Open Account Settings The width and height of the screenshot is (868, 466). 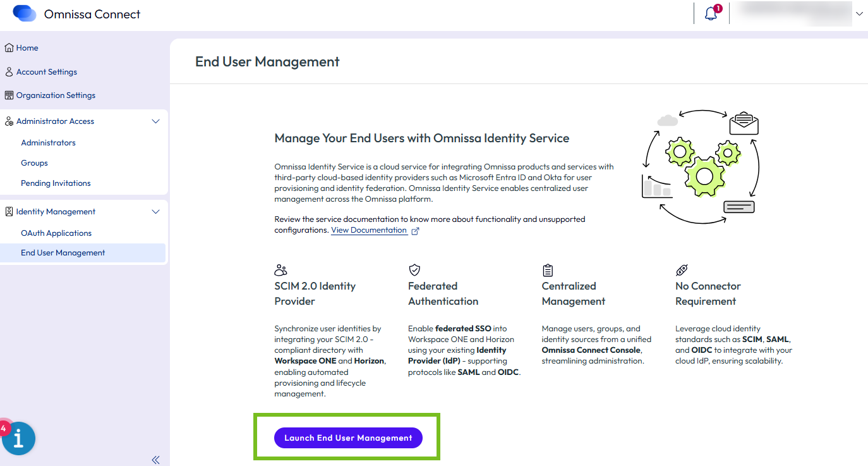(x=47, y=72)
